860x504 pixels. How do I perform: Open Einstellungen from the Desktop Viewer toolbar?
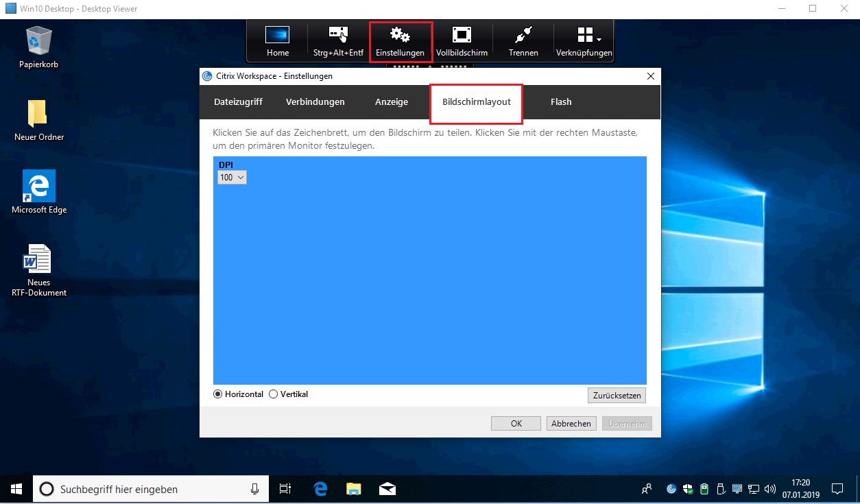pyautogui.click(x=400, y=40)
